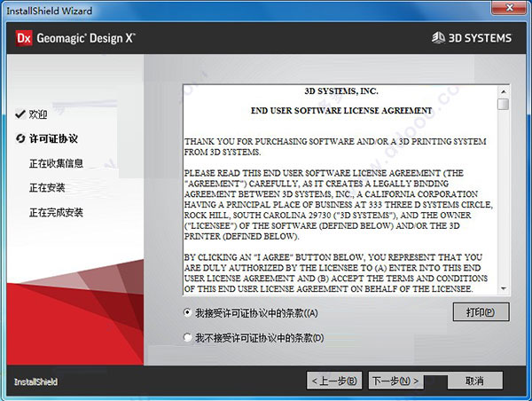Select the do not accept terms radio button

point(187,337)
